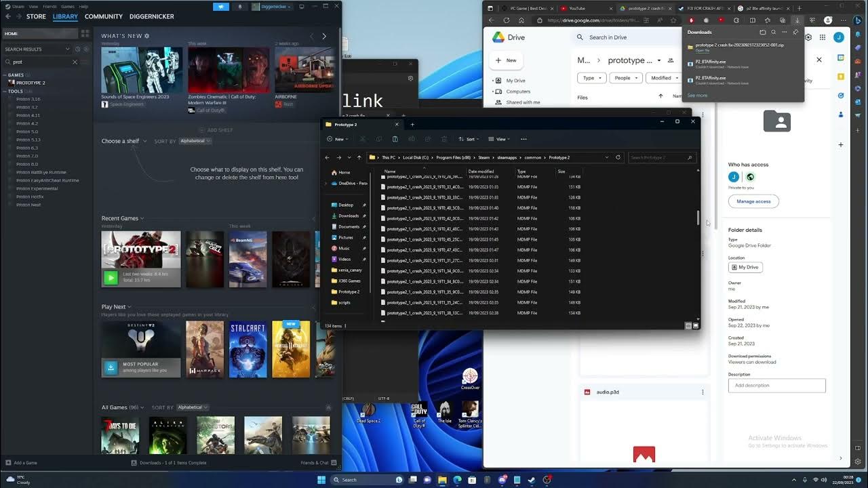Close Drive details side panel
Viewport: 868px width, 488px height.
pyautogui.click(x=819, y=60)
